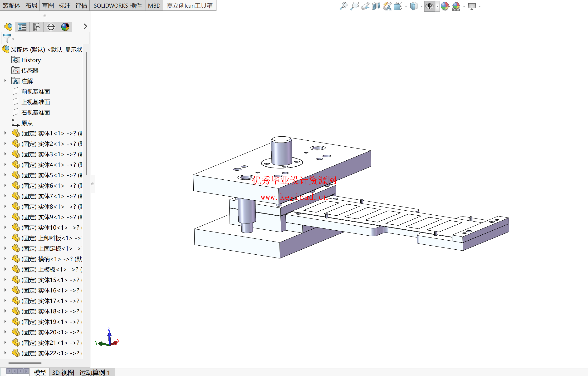Show more manager tabs with right chevron
The height and width of the screenshot is (376, 588).
[85, 26]
